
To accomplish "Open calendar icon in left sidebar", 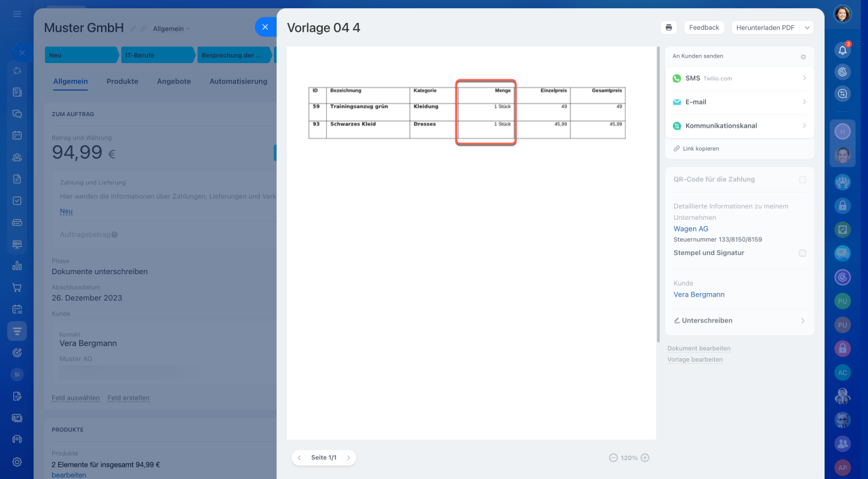I will [x=17, y=135].
